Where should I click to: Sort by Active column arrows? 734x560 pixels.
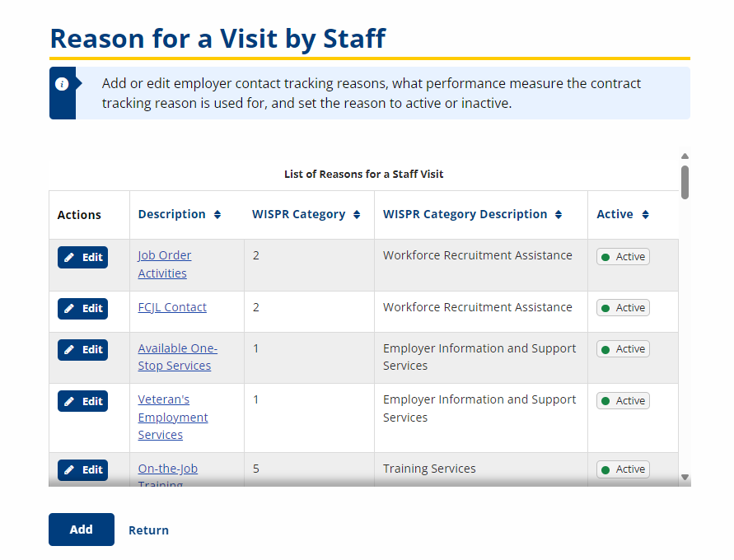(645, 215)
